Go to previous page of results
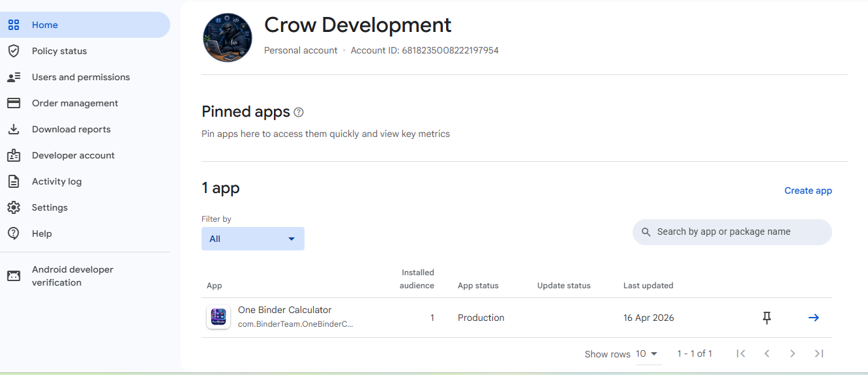This screenshot has width=868, height=375. click(767, 353)
